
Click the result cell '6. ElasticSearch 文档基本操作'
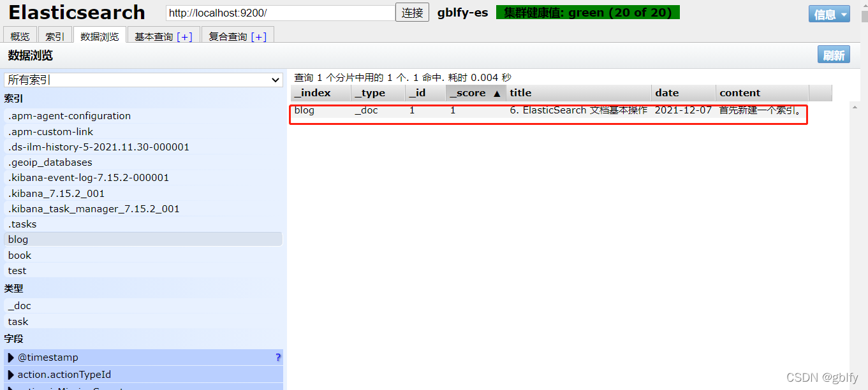click(x=578, y=110)
